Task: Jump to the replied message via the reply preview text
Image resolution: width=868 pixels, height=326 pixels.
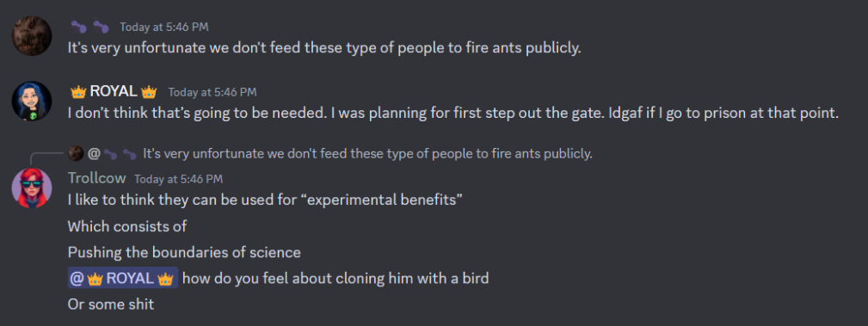Action: [x=367, y=153]
